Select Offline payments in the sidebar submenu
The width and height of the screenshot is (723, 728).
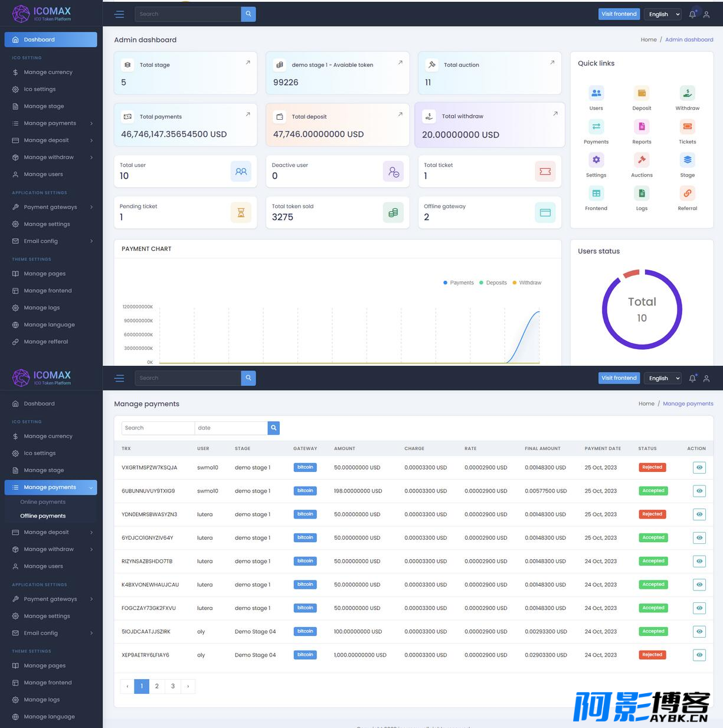[43, 516]
